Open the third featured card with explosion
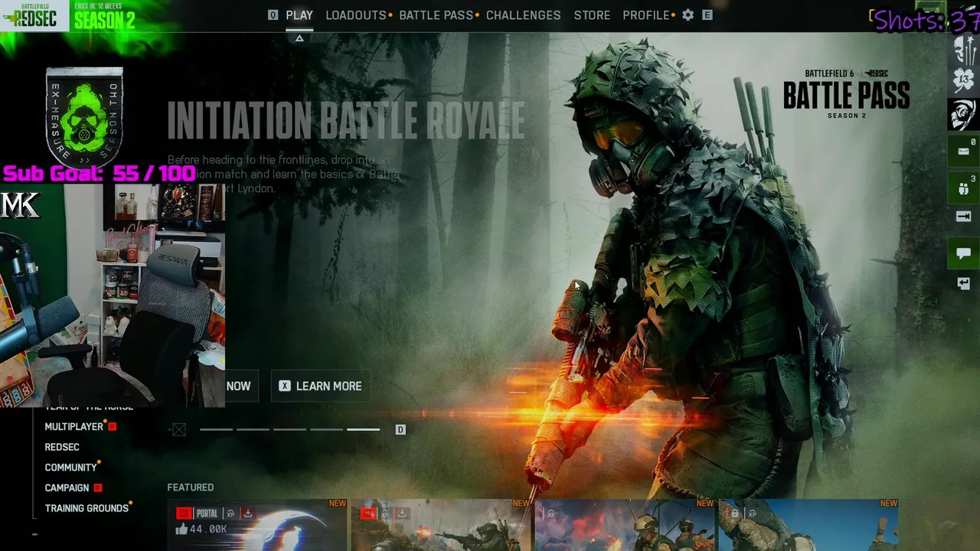Image resolution: width=980 pixels, height=551 pixels. tap(625, 525)
